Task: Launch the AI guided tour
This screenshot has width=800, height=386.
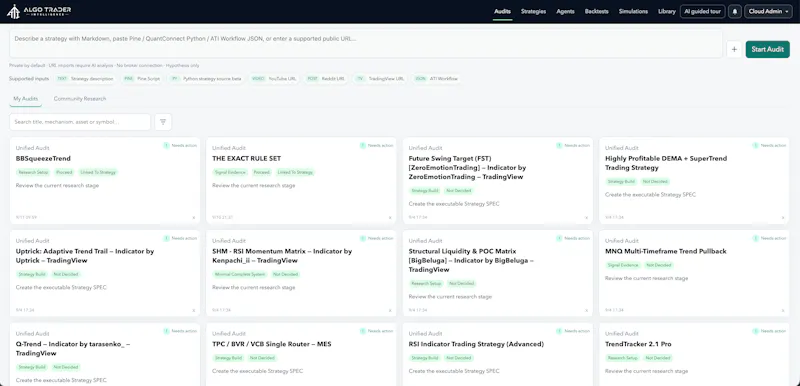Action: click(703, 11)
